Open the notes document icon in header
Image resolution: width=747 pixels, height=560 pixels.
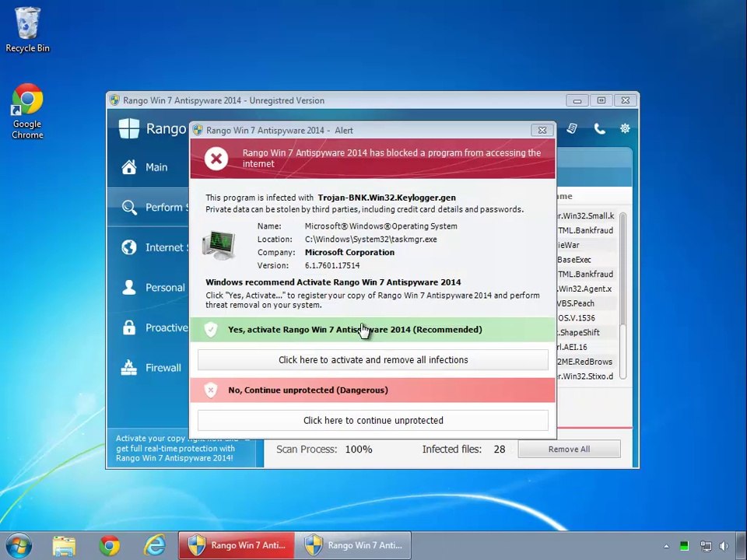(572, 128)
